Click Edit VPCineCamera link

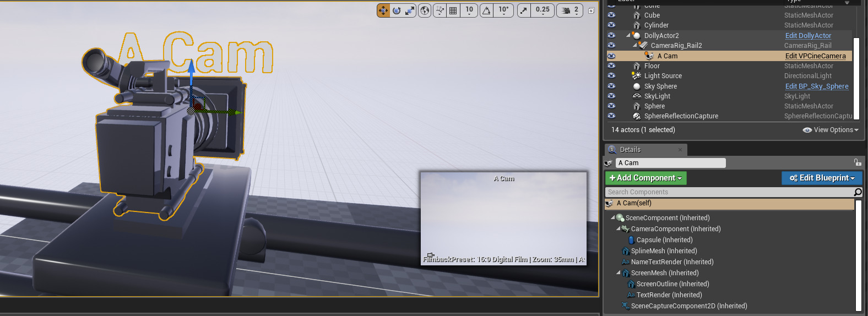click(x=816, y=56)
